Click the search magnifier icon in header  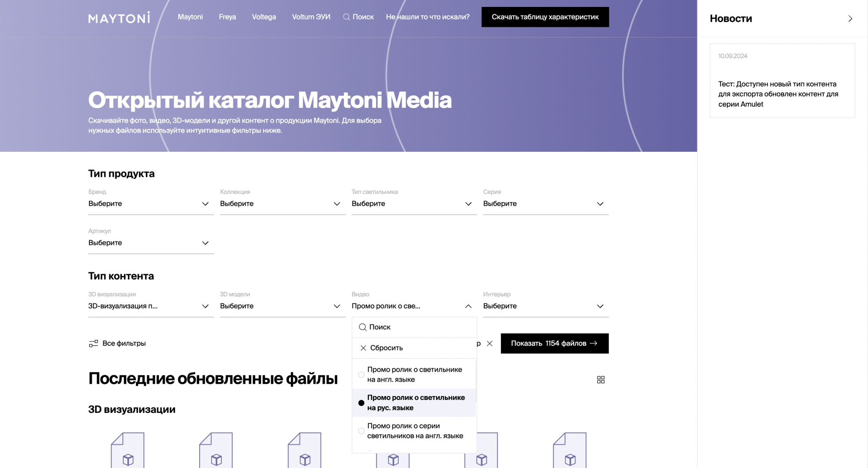pos(346,17)
